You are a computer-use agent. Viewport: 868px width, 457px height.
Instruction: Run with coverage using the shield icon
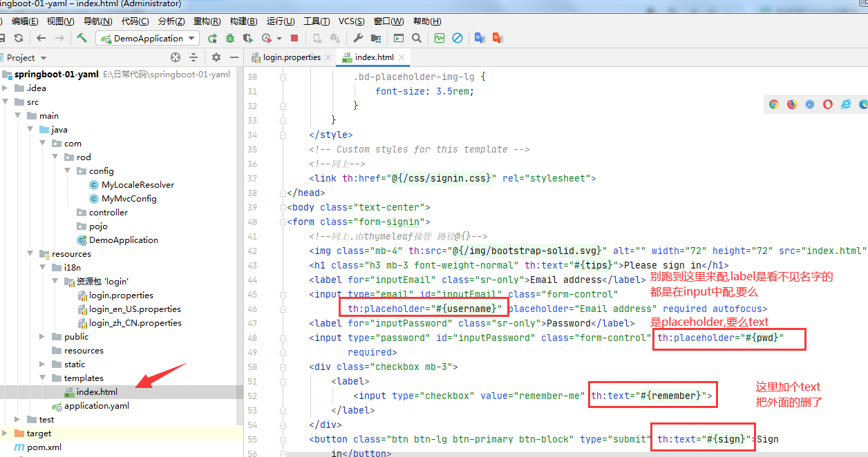248,38
